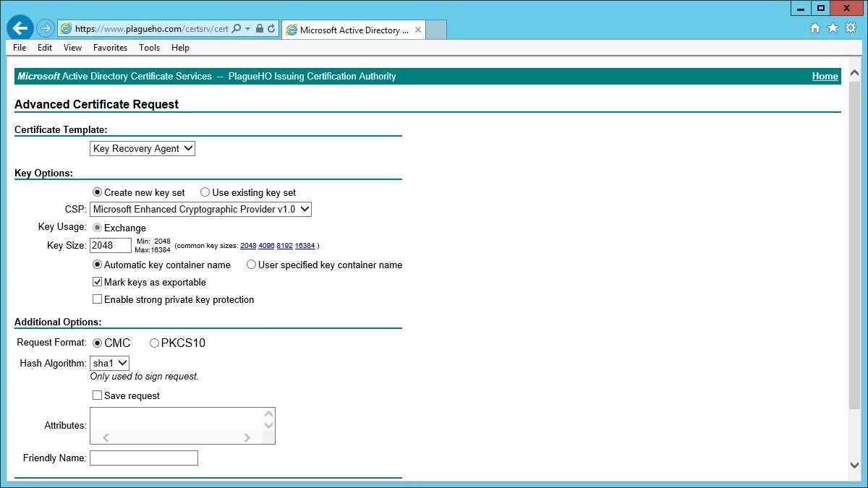Click the Friendly Name input field

(x=144, y=458)
